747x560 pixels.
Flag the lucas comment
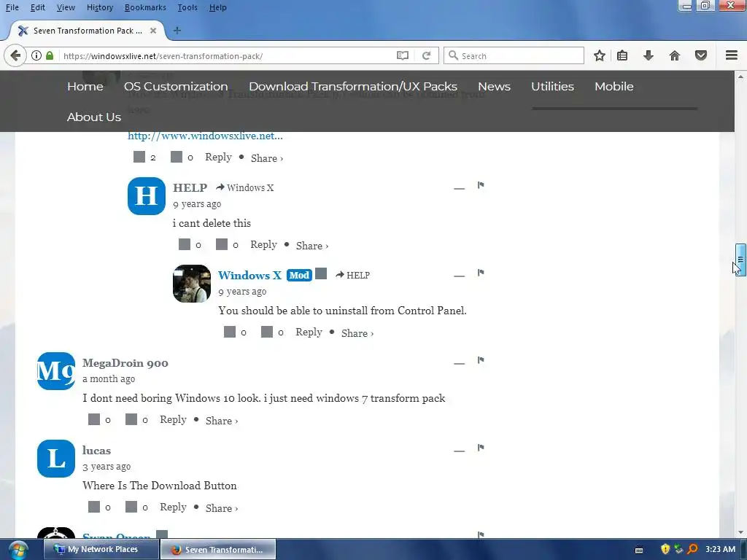coord(481,448)
